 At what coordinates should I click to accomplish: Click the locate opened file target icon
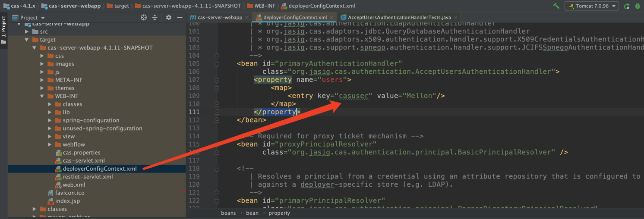[144, 18]
